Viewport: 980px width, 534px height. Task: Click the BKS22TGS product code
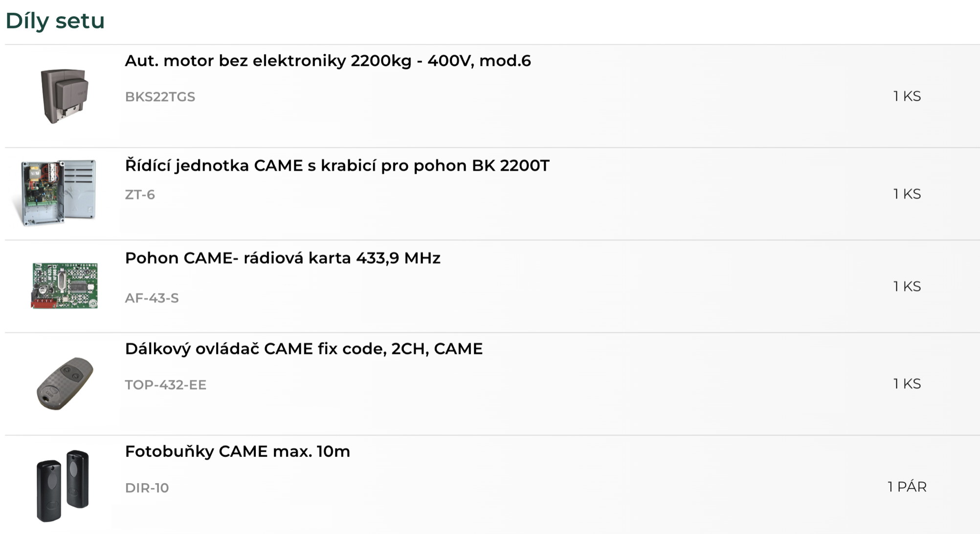(160, 97)
